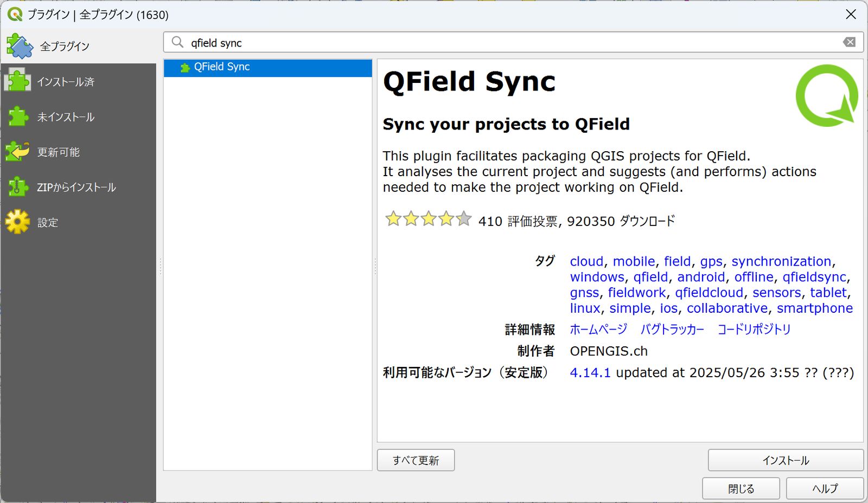
Task: Click the ZIPからインストール zipper icon
Action: (18, 187)
